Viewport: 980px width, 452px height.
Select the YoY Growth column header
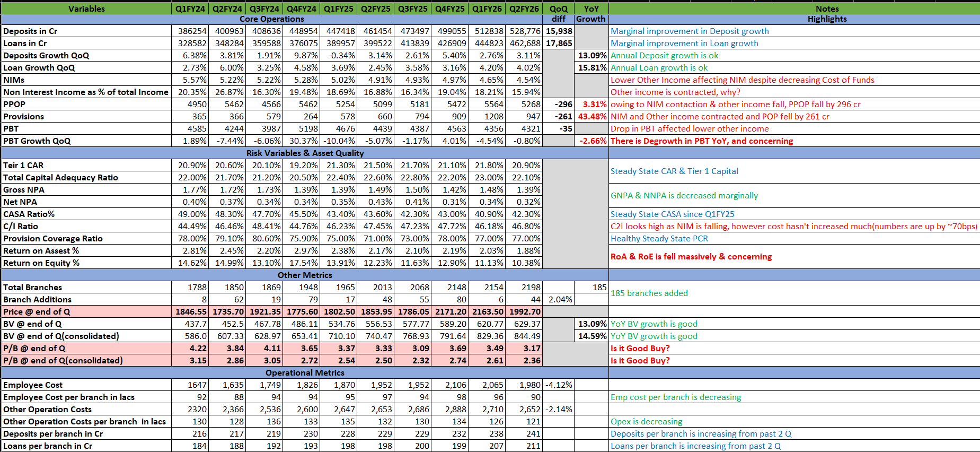(x=591, y=14)
